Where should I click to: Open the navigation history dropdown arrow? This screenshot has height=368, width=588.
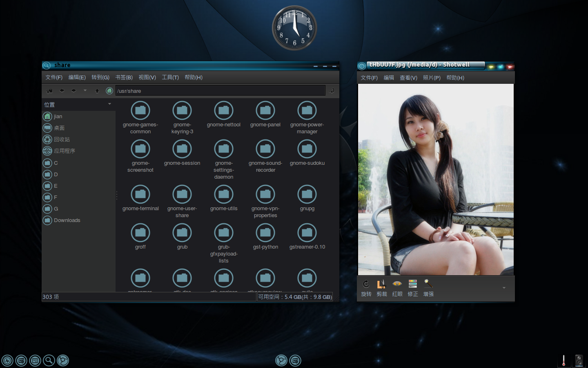point(85,91)
